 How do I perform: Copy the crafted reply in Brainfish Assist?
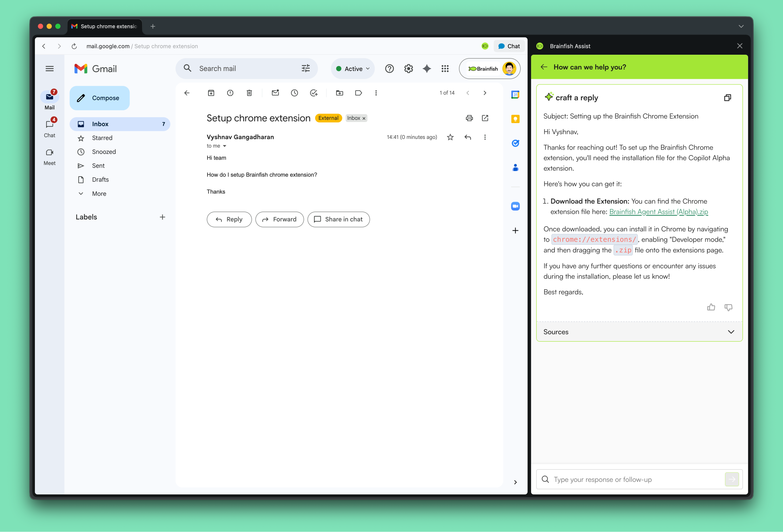pos(728,97)
